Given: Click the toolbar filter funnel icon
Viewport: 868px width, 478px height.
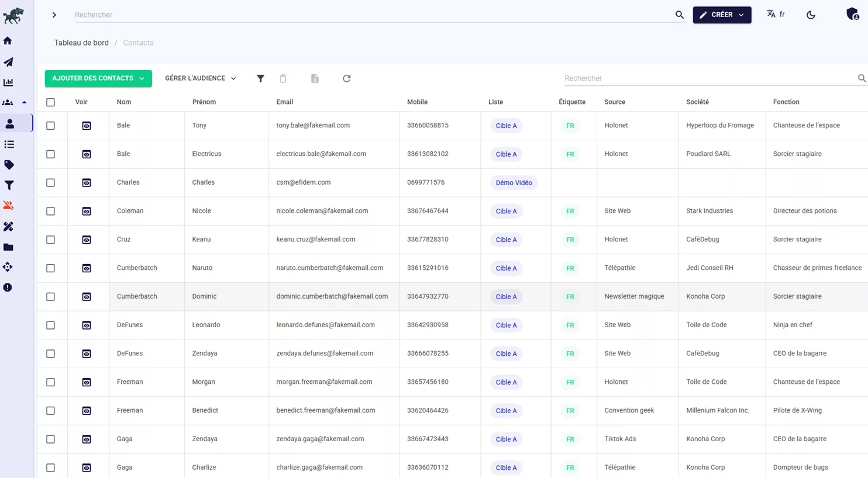Looking at the screenshot, I should (x=260, y=78).
